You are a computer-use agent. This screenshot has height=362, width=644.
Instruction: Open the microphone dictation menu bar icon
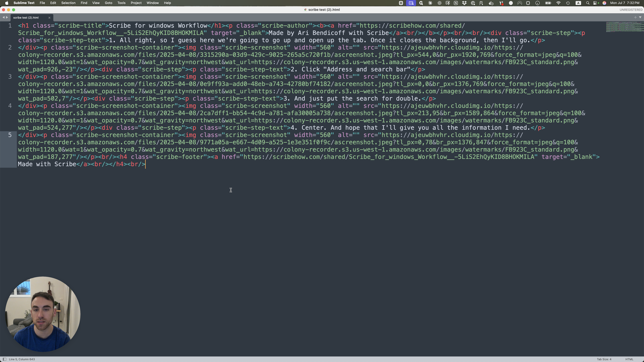tap(448, 3)
